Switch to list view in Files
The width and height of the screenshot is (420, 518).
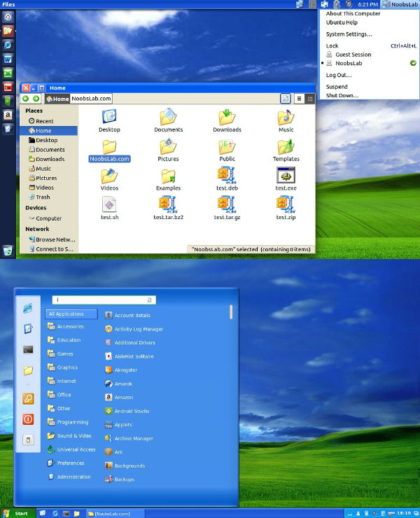(299, 99)
